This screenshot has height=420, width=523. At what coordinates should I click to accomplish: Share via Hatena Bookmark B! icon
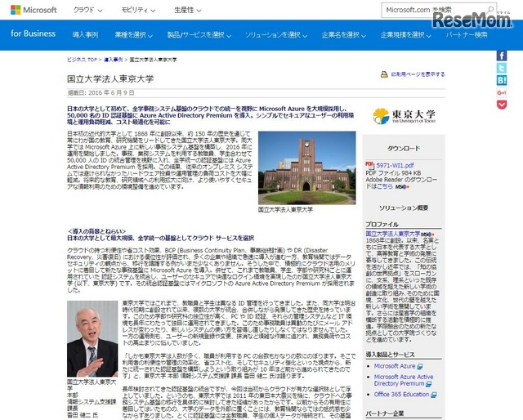502,80
